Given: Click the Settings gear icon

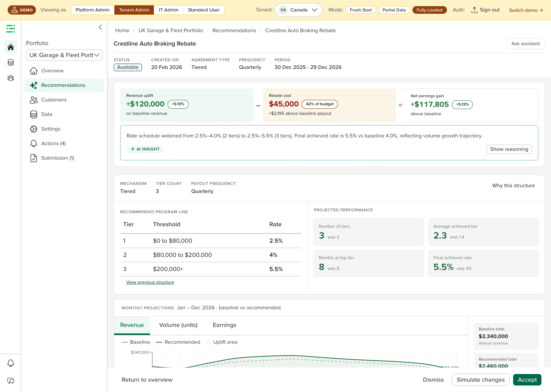Looking at the screenshot, I should coord(33,129).
